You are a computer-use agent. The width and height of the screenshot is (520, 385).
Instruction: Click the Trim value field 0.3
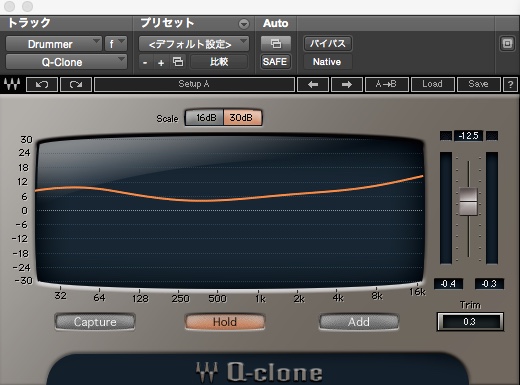(x=470, y=322)
